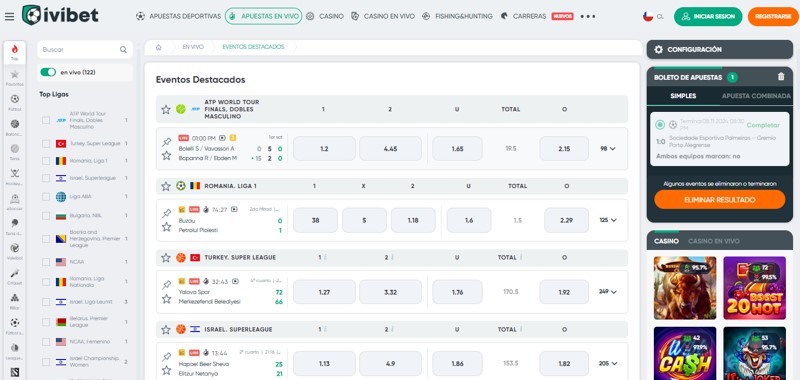Check Turkey Super League filter
Screen dimensions: 800x380
(x=46, y=144)
